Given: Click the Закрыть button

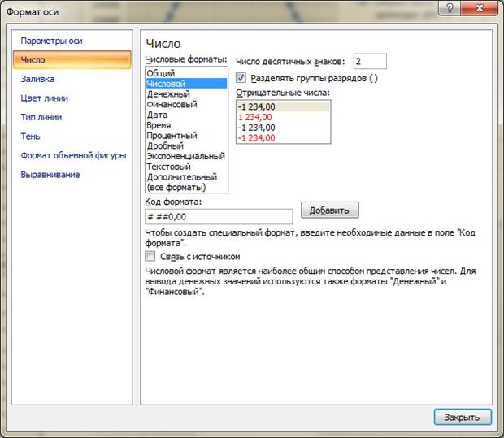Looking at the screenshot, I should 463,417.
